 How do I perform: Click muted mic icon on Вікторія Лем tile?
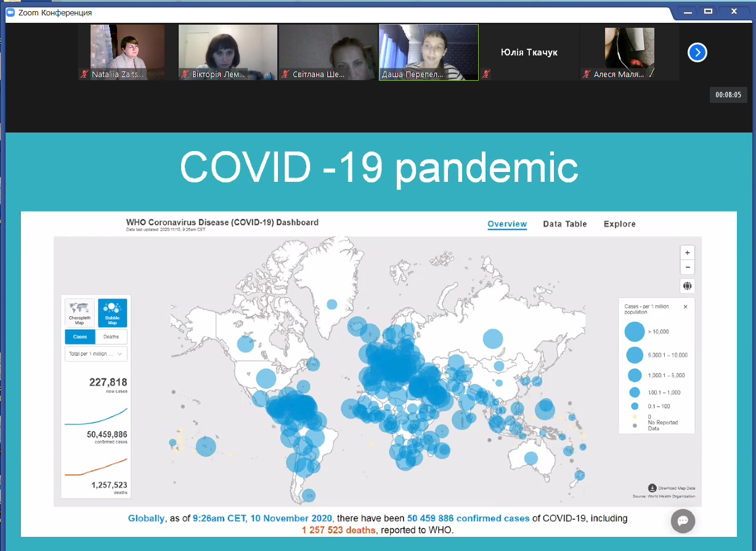pos(185,75)
